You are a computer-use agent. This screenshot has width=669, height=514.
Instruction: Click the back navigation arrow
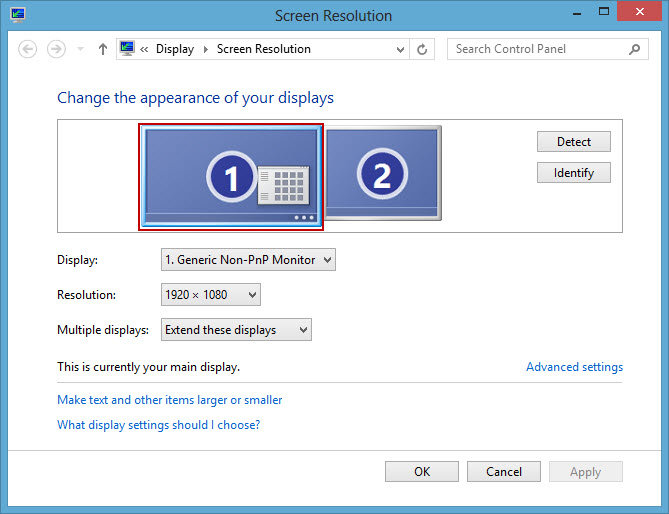pos(28,49)
